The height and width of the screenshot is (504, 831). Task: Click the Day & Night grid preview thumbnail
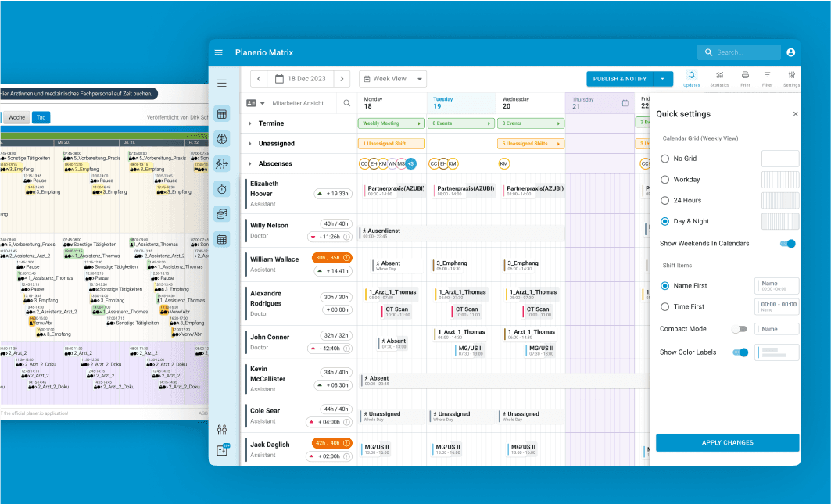780,222
